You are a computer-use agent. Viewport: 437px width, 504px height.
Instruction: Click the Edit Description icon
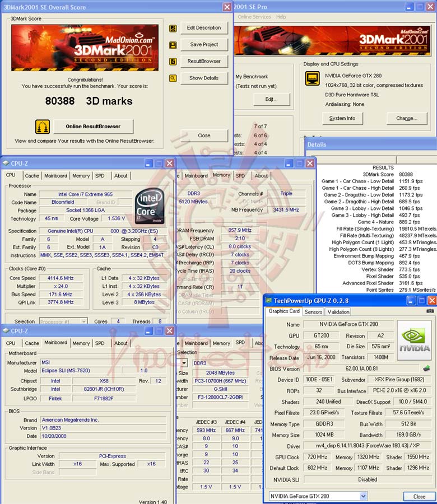point(173,29)
